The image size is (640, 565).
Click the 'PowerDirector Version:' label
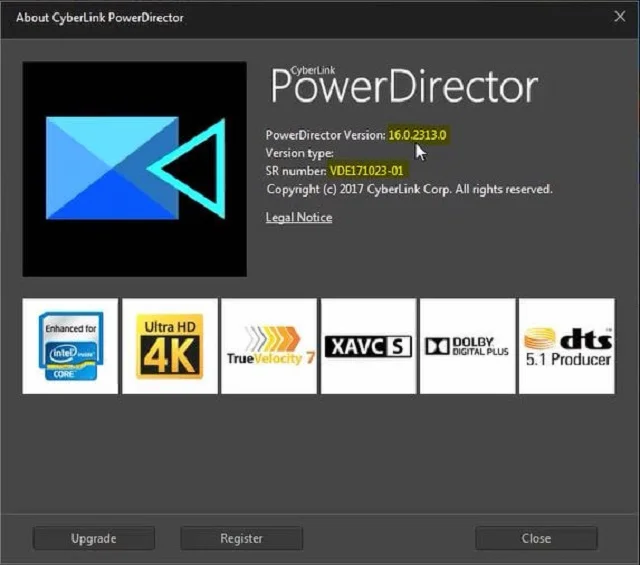(x=325, y=135)
